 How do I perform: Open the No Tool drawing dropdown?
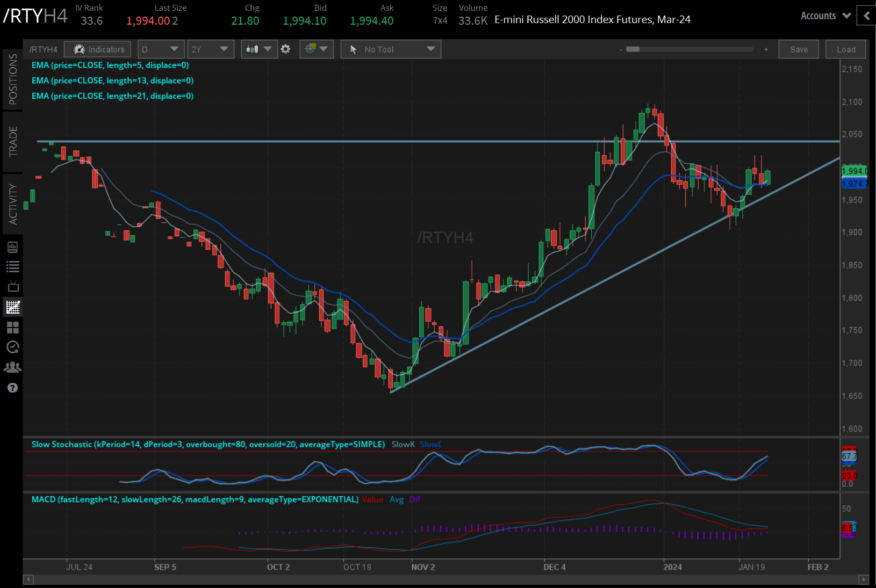point(391,49)
